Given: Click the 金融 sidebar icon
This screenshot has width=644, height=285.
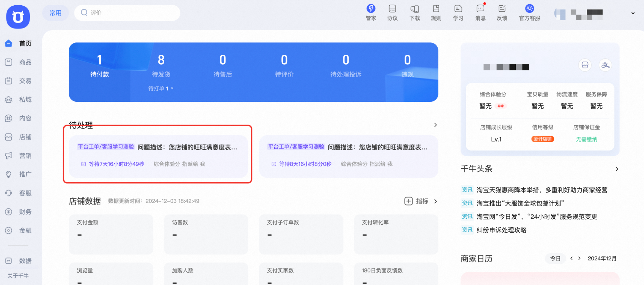Looking at the screenshot, I should (x=9, y=230).
